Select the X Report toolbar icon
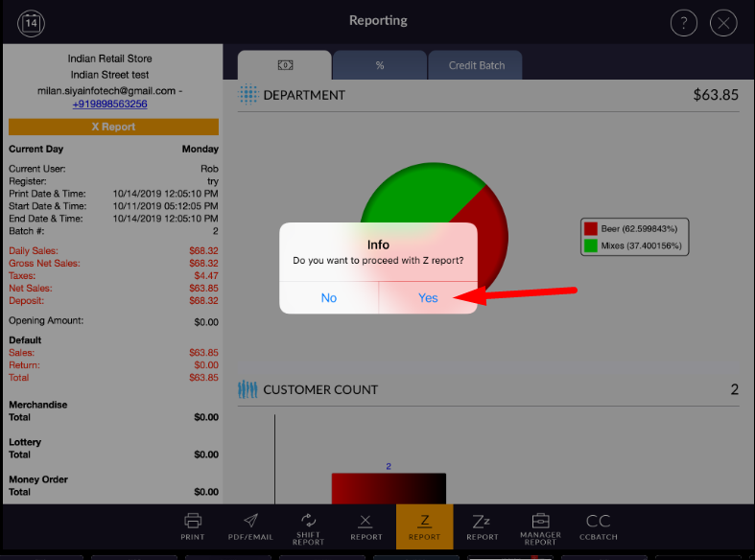 366,525
